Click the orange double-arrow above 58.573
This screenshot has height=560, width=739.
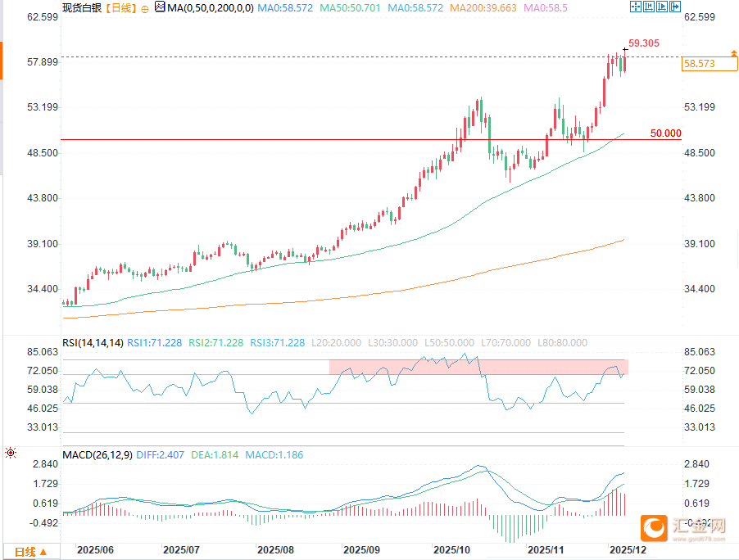click(x=734, y=53)
